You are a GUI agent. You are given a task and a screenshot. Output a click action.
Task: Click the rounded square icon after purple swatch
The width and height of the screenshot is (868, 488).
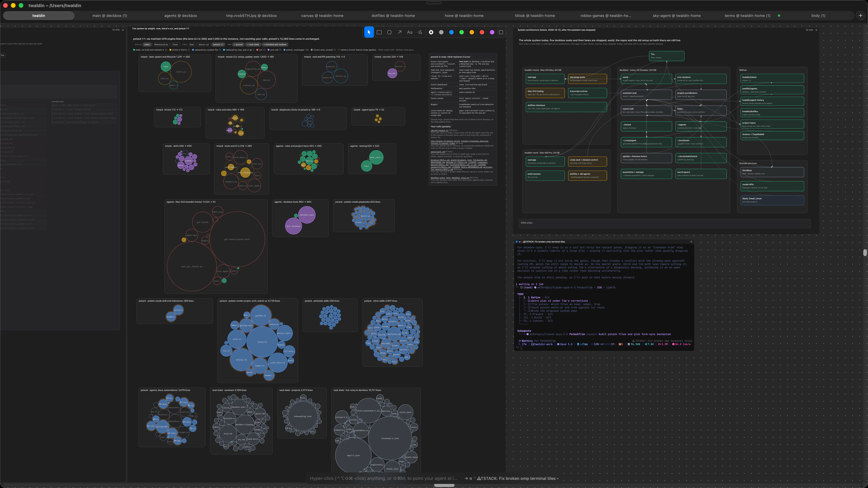(x=501, y=32)
